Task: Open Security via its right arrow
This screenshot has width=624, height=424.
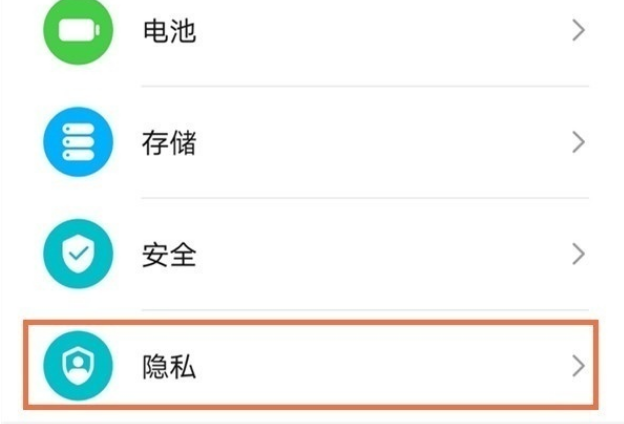Action: 577,254
